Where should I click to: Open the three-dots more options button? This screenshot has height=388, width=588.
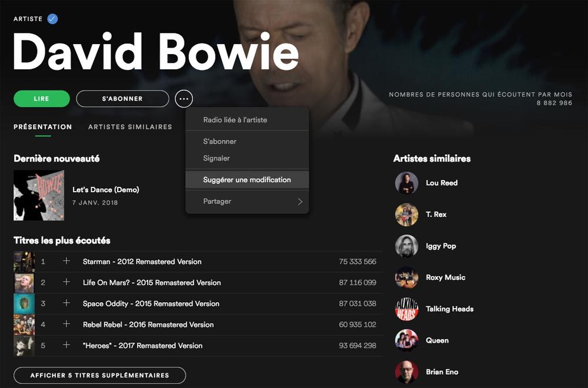[x=183, y=99]
